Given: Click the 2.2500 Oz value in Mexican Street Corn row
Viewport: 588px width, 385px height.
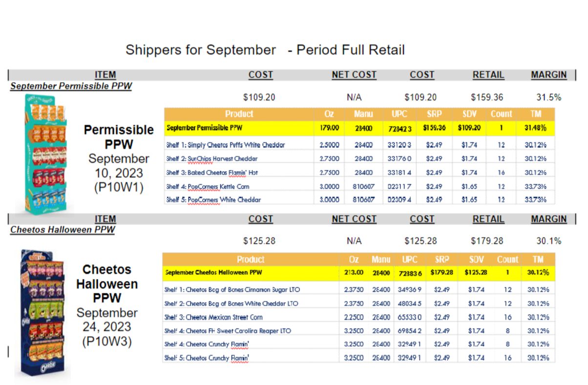Looking at the screenshot, I should [x=353, y=317].
